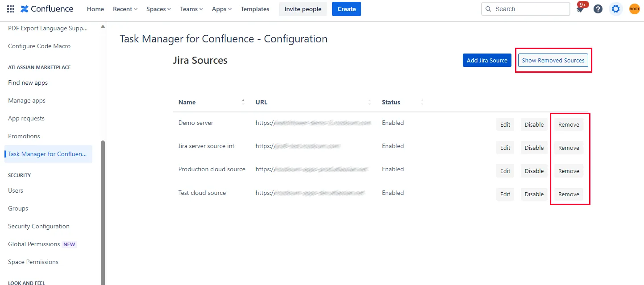
Task: Remove the Production cloud source
Action: click(569, 171)
